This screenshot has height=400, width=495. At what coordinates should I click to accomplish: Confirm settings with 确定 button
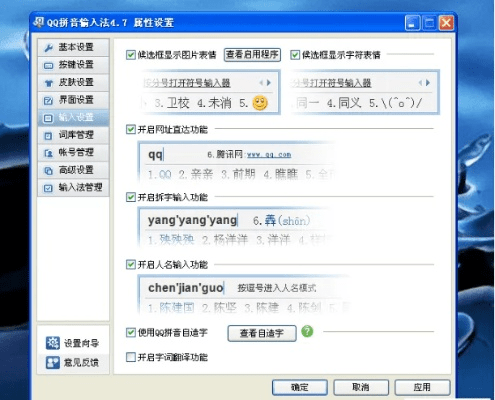300,387
